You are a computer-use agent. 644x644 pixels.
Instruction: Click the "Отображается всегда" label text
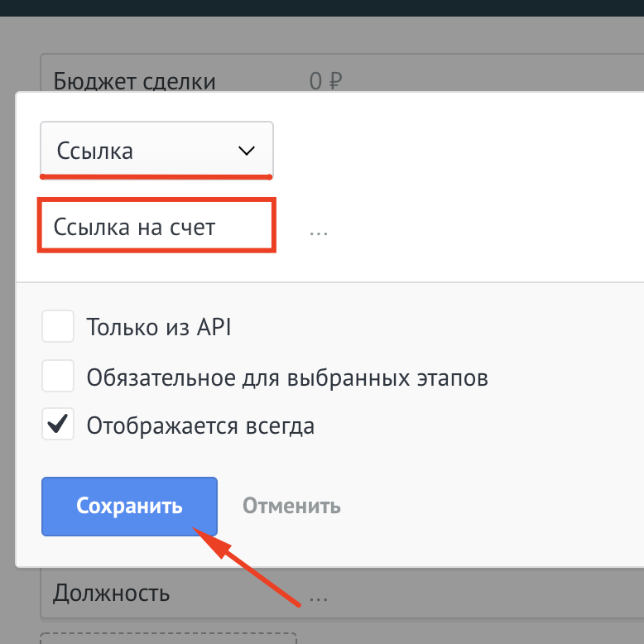coord(200,426)
